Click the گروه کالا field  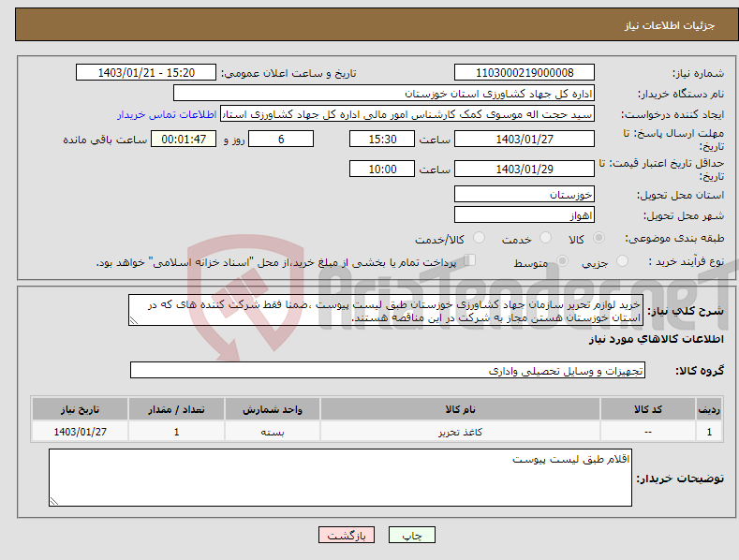pos(388,371)
